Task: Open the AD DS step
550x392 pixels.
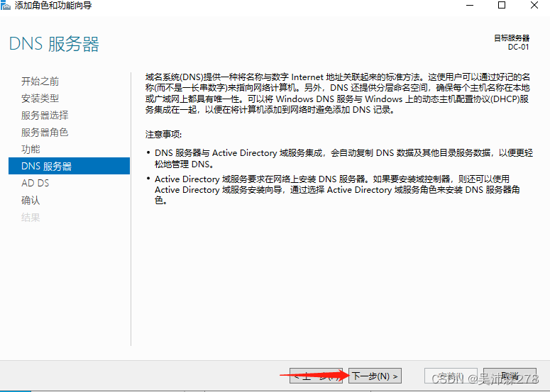Action: coord(35,183)
